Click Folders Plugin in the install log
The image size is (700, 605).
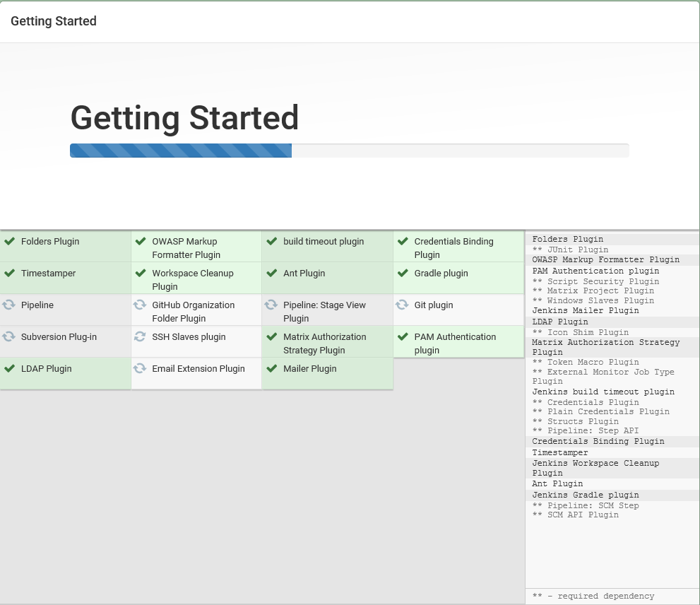click(567, 239)
